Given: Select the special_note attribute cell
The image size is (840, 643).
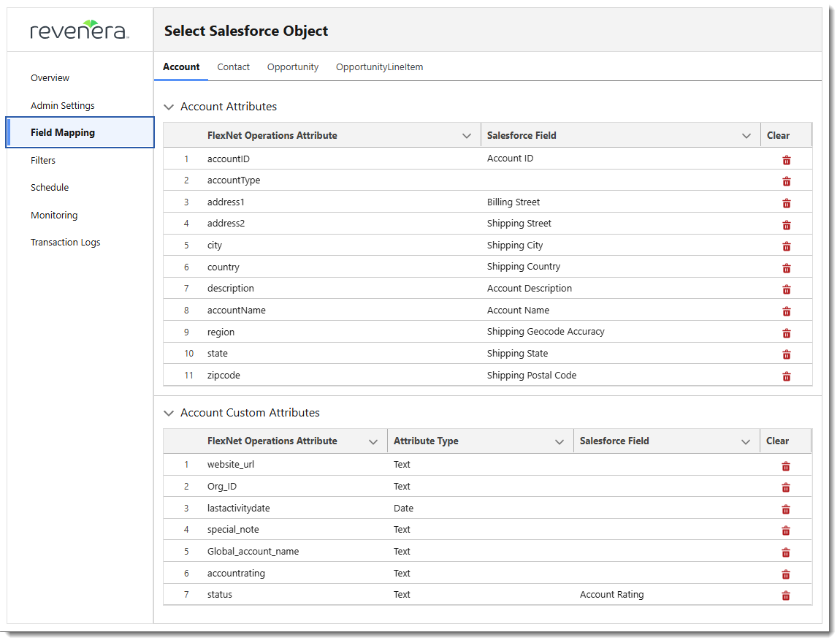Looking at the screenshot, I should 294,530.
